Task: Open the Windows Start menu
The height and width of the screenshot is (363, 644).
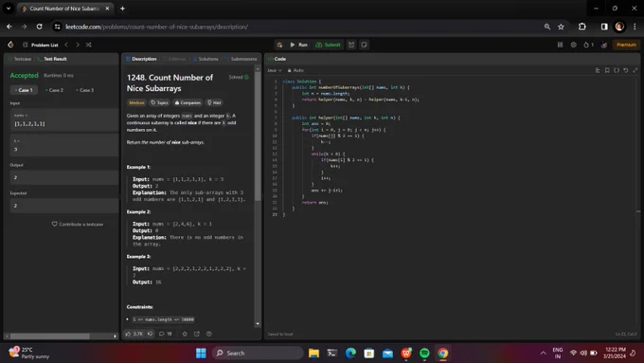Action: [201, 354]
